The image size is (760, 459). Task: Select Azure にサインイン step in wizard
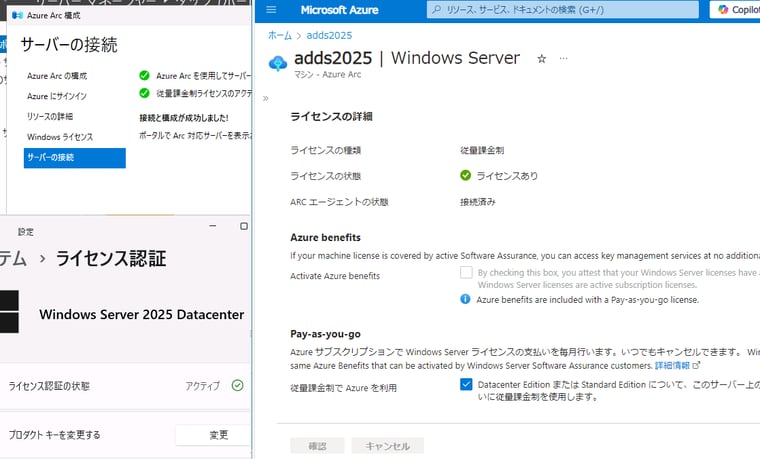tap(57, 96)
